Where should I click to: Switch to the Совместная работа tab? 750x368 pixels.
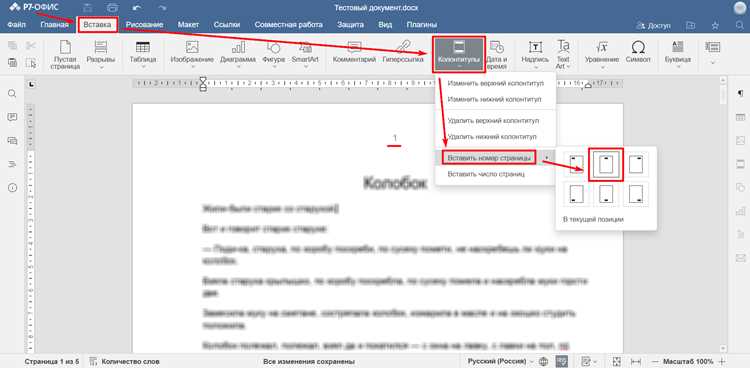(288, 24)
